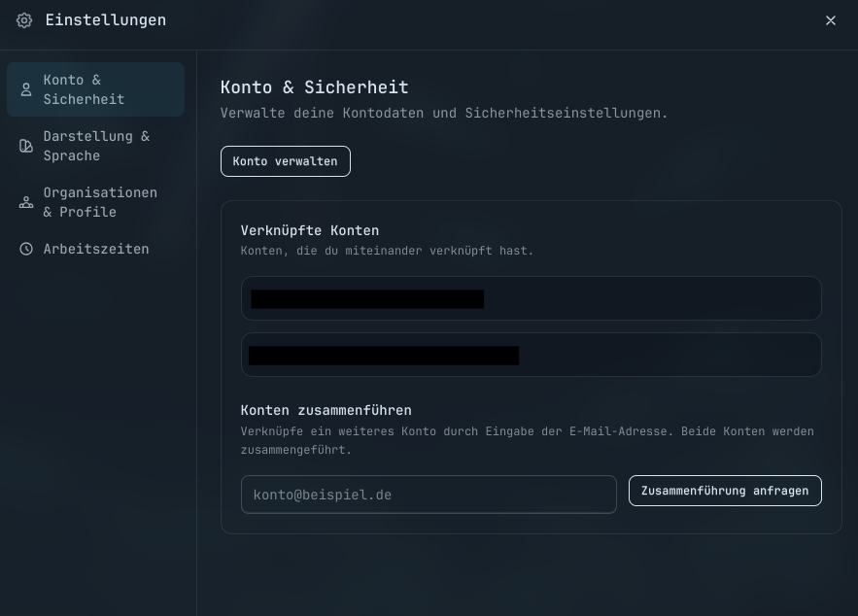Click the palette icon beside Darstellung & Sprache
The image size is (858, 616).
[x=26, y=146]
